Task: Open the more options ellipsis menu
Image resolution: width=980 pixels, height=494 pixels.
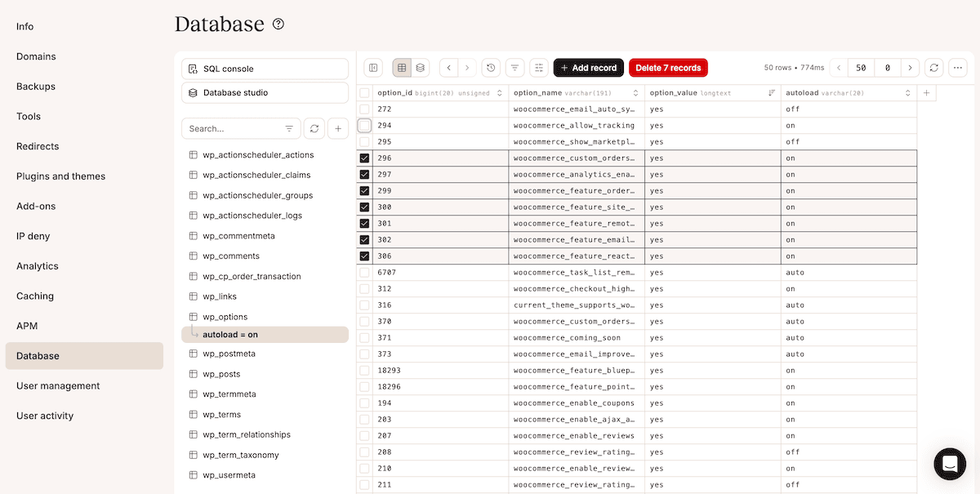Action: 957,67
